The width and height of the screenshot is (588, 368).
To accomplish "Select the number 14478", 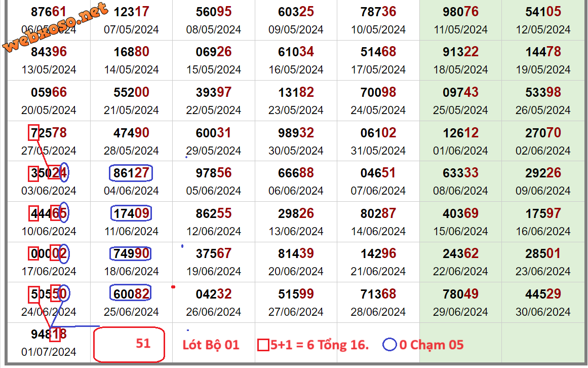I will tap(543, 52).
